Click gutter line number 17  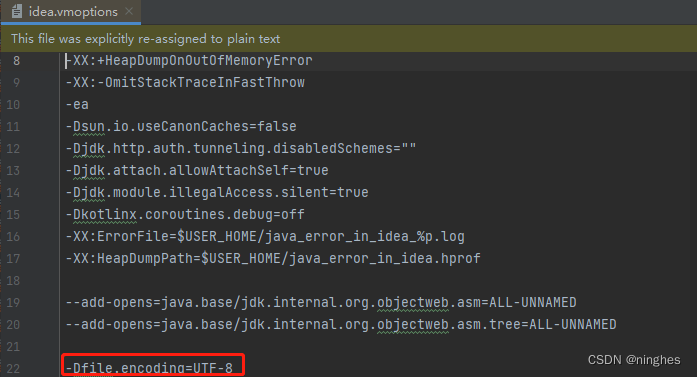[x=13, y=258]
